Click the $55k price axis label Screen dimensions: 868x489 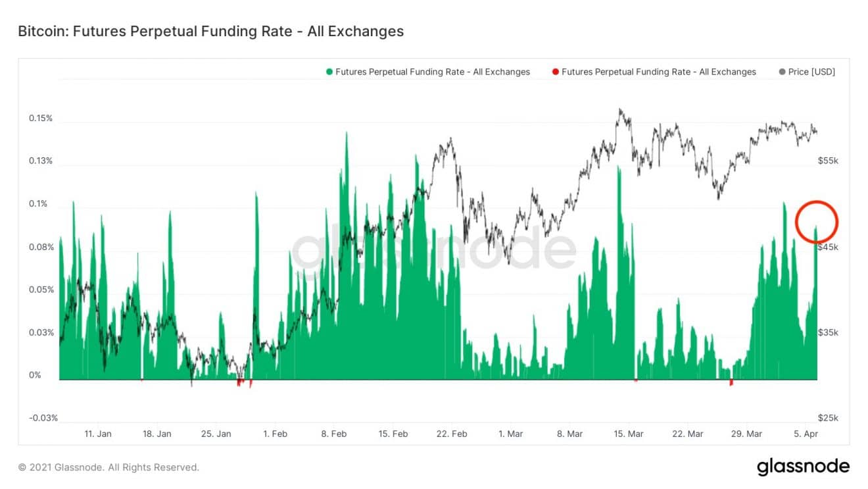pyautogui.click(x=828, y=161)
